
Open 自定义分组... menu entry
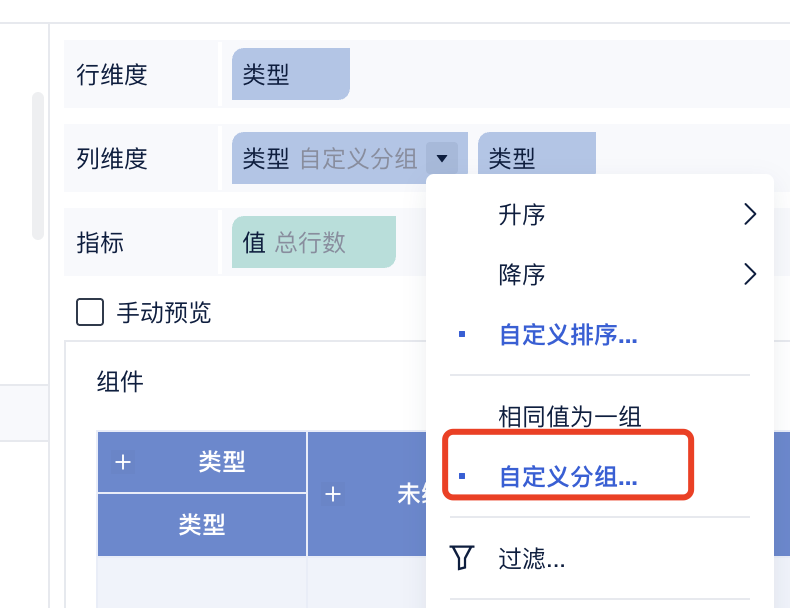(x=568, y=476)
